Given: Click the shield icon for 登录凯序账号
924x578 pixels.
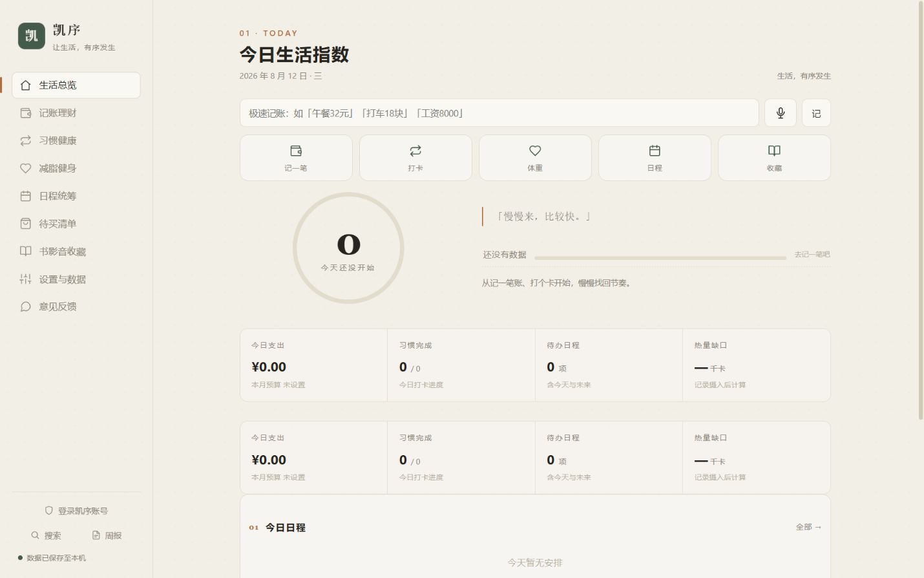Looking at the screenshot, I should 48,511.
